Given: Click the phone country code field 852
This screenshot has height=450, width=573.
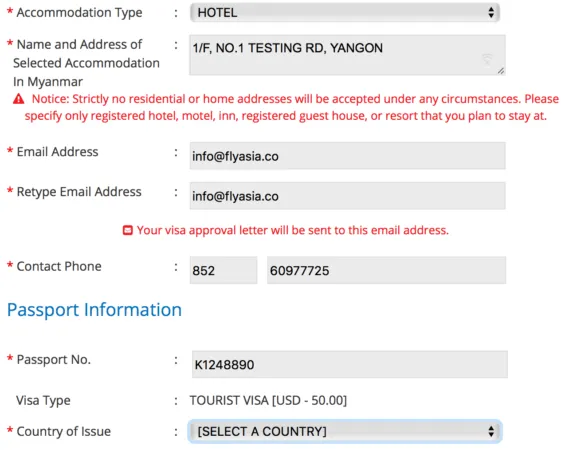Looking at the screenshot, I should 223,270.
